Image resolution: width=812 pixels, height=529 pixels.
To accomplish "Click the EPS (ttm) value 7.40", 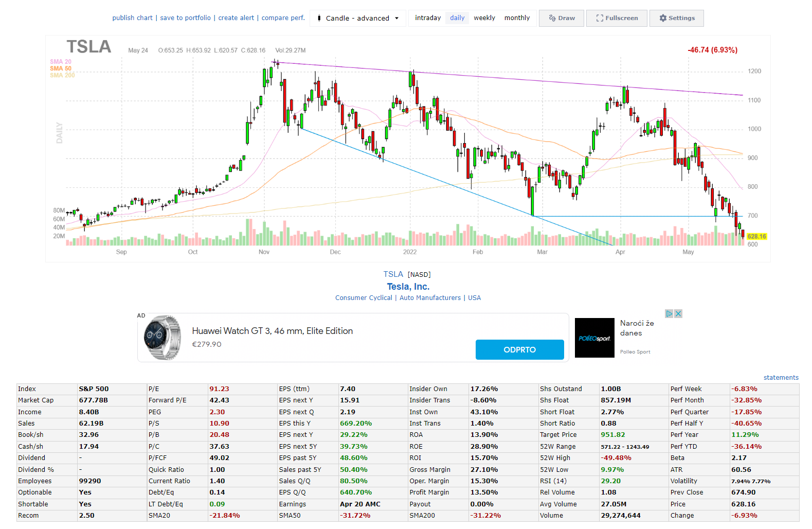I will (348, 389).
